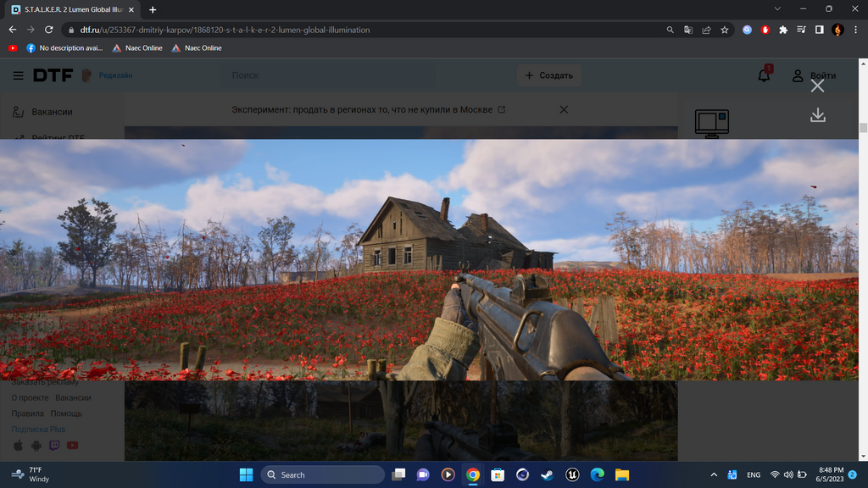Click the Apple app icon in footer
Image resolution: width=868 pixels, height=488 pixels.
19,446
